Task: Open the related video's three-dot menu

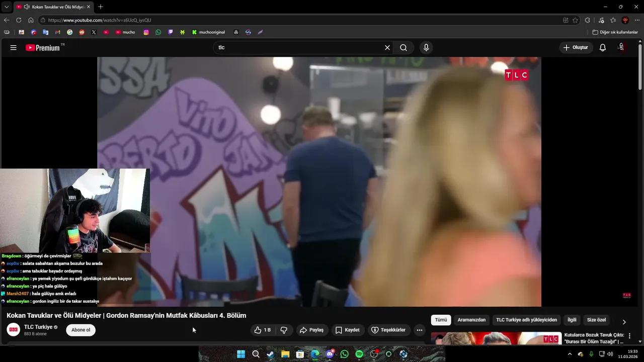Action: pos(630,335)
